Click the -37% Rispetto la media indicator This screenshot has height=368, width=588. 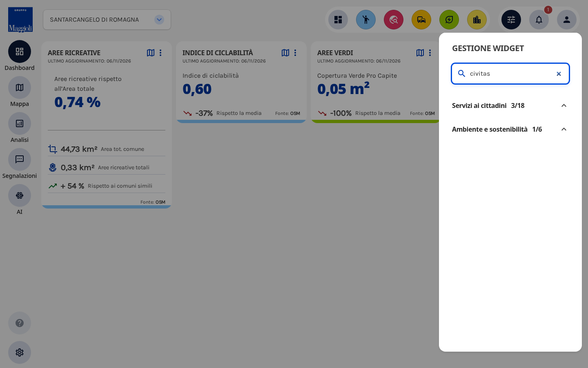(223, 113)
